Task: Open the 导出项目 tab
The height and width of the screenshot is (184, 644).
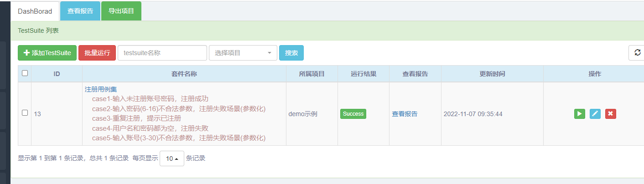Action: pos(121,11)
